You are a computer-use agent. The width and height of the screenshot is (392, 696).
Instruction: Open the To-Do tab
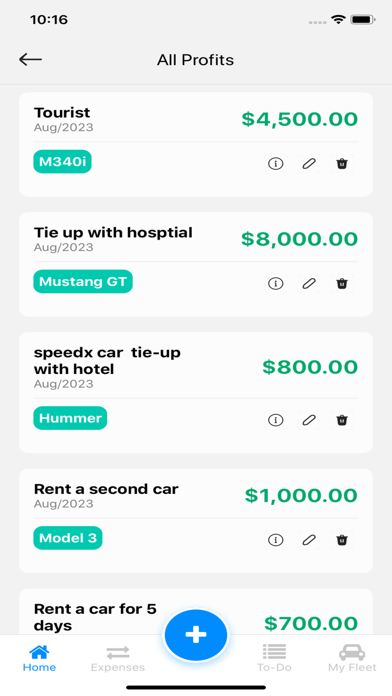tap(274, 659)
